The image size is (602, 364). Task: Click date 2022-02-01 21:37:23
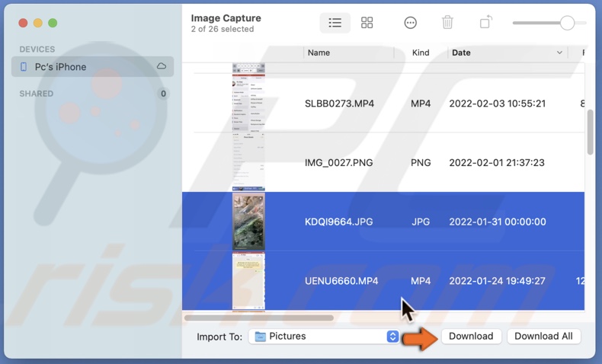(x=497, y=163)
